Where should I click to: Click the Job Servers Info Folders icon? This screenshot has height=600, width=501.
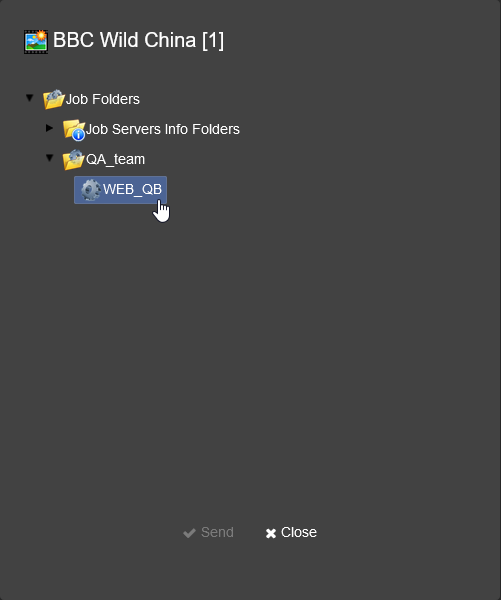pyautogui.click(x=74, y=130)
